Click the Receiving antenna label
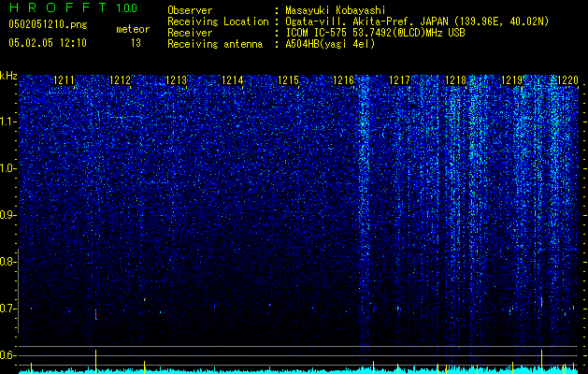 (x=215, y=44)
